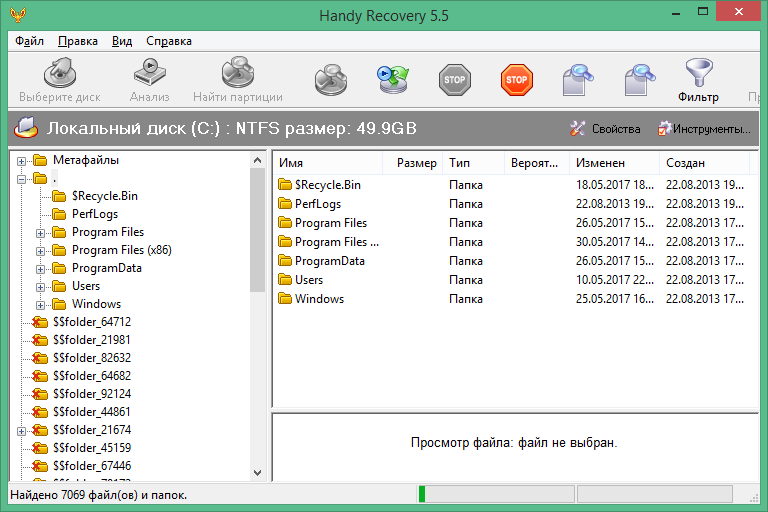Sort by the Тип column header

474,163
